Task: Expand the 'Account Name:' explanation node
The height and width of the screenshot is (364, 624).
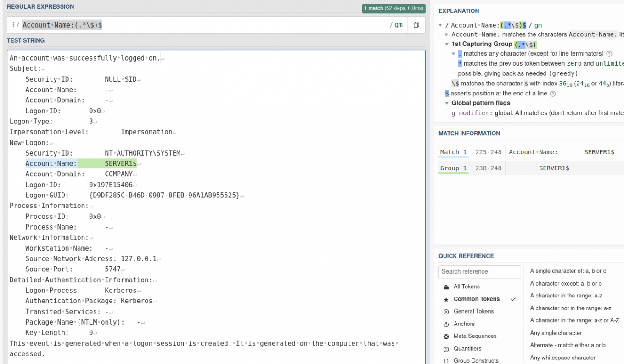Action: 447,34
